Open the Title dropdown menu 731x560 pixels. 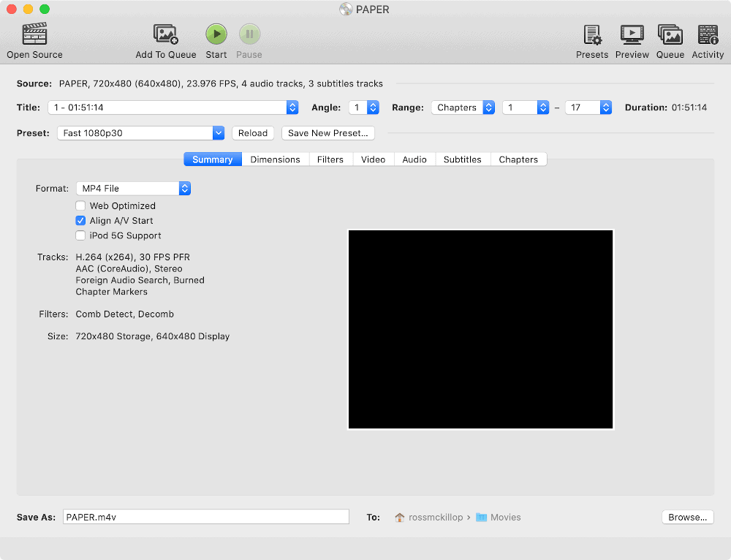coord(173,107)
